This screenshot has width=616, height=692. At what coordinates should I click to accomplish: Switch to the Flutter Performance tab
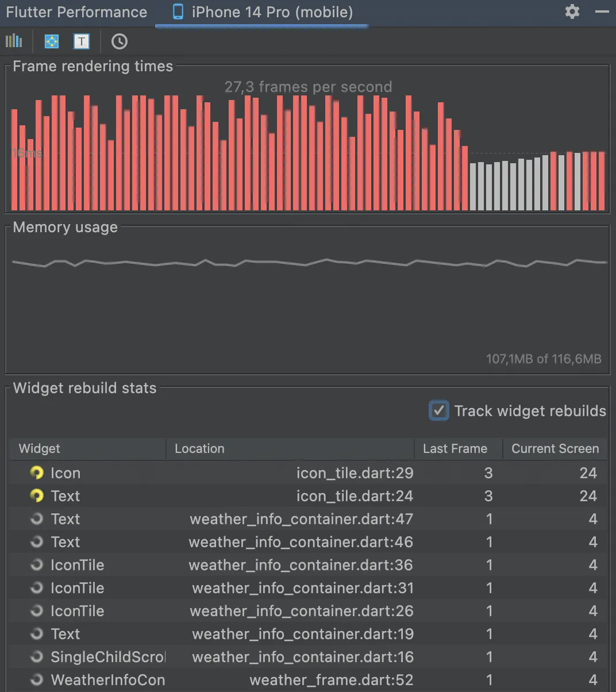76,11
